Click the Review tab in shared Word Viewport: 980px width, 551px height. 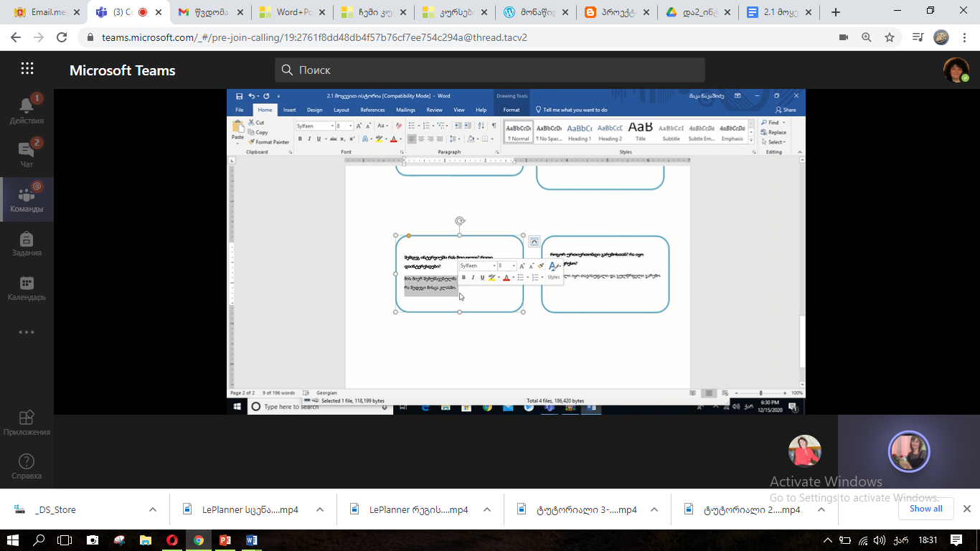(x=435, y=110)
